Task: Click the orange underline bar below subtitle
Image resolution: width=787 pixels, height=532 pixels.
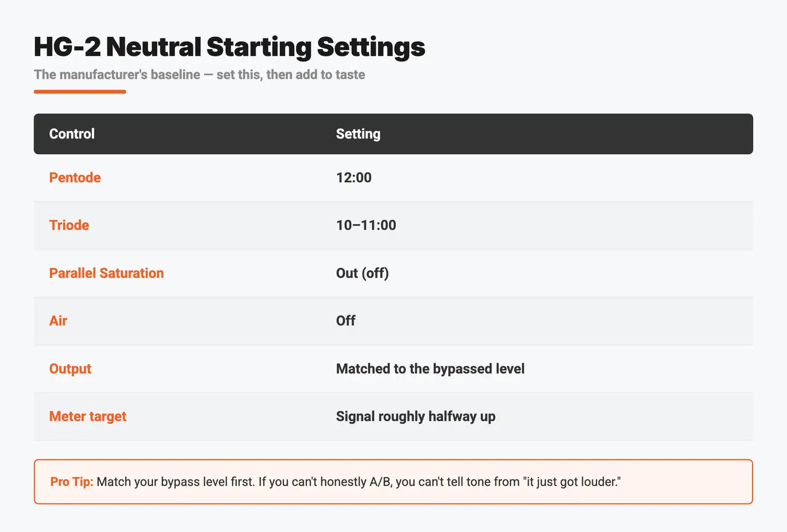Action: point(80,91)
